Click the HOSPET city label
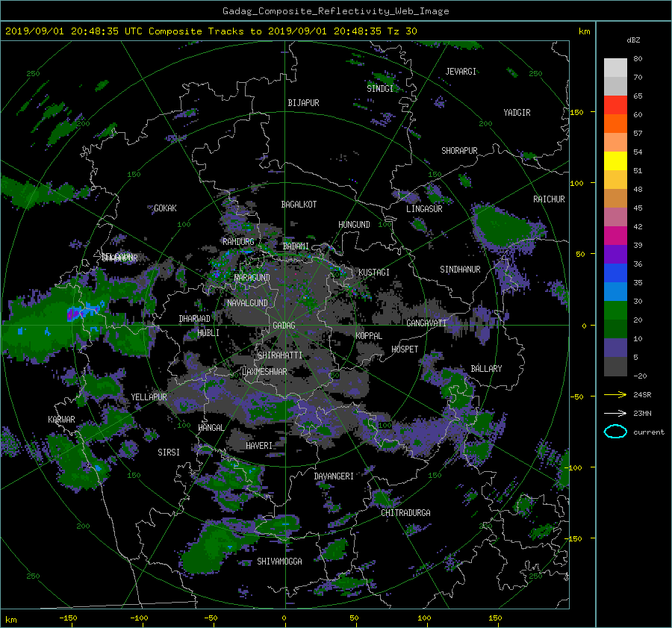Image resolution: width=672 pixels, height=628 pixels. 405,349
